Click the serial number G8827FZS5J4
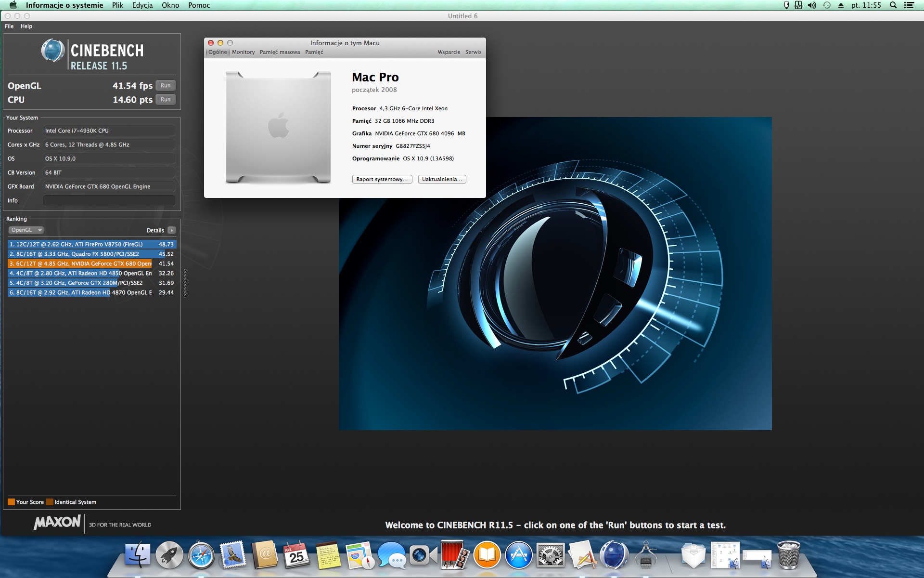 [x=413, y=146]
